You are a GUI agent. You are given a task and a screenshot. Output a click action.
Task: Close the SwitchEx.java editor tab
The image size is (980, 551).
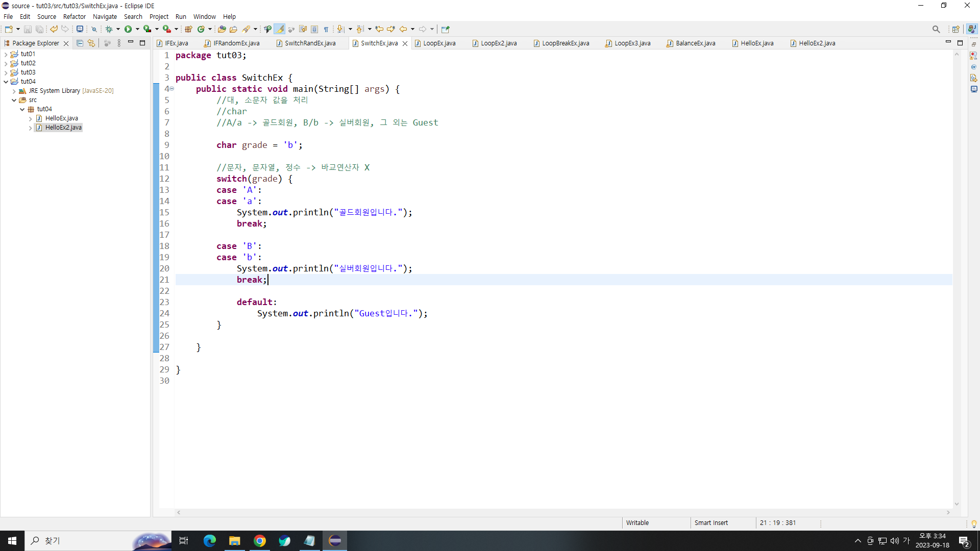coord(405,43)
